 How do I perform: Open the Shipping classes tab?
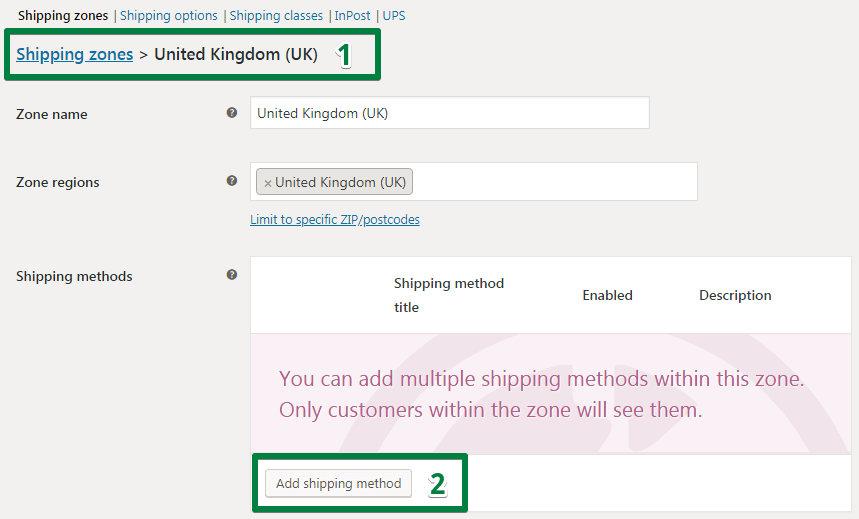[x=276, y=15]
